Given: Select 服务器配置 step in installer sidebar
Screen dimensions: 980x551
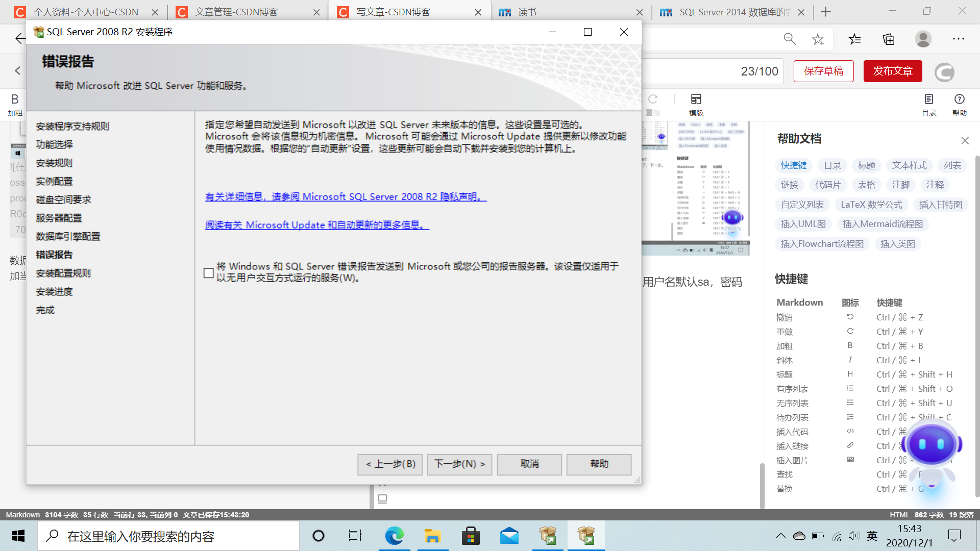Looking at the screenshot, I should coord(59,218).
